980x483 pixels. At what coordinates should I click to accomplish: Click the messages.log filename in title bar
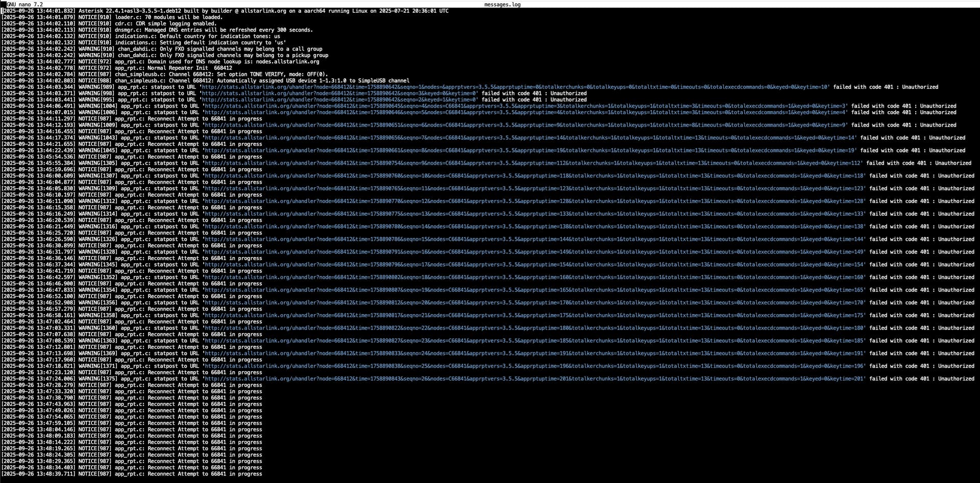pos(502,5)
